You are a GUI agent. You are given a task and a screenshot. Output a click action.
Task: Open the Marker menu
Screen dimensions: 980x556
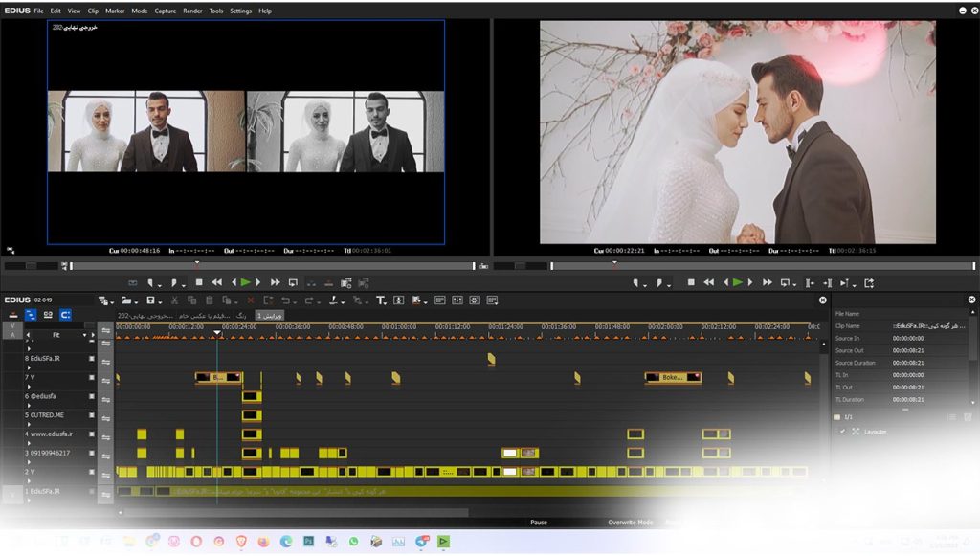115,11
